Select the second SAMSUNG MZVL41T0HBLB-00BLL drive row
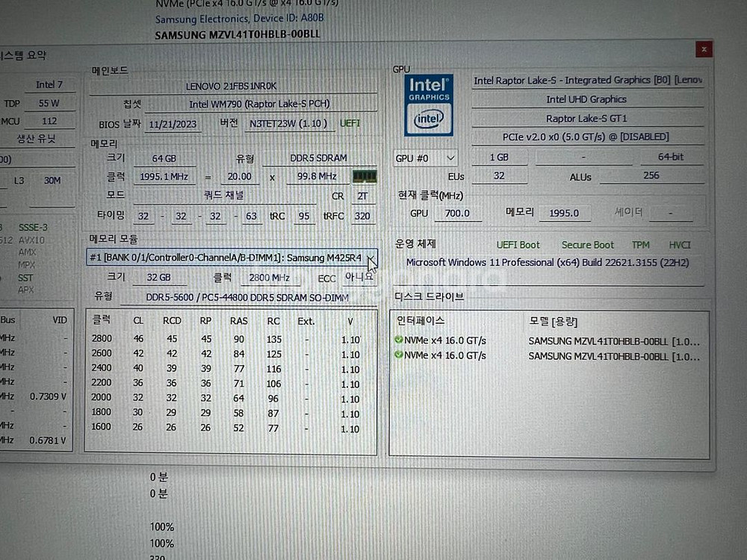747x560 pixels. [x=548, y=356]
